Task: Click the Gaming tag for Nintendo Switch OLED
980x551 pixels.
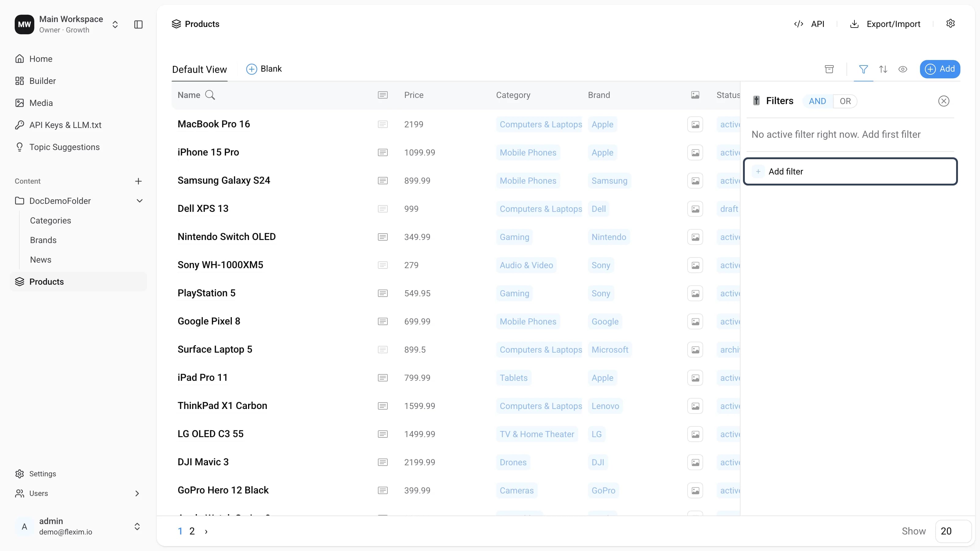Action: 514,237
